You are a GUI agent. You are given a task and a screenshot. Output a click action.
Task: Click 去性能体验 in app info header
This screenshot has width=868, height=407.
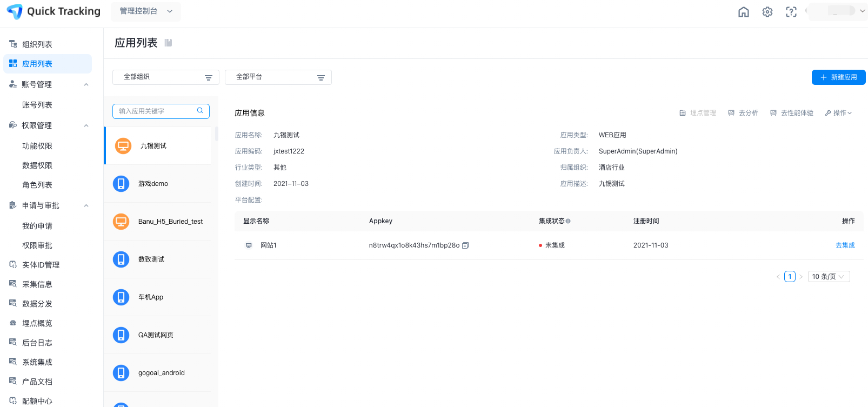[x=792, y=113]
